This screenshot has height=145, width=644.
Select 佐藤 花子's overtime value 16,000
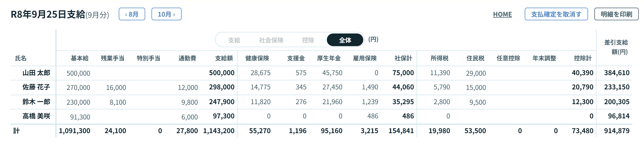tap(116, 88)
